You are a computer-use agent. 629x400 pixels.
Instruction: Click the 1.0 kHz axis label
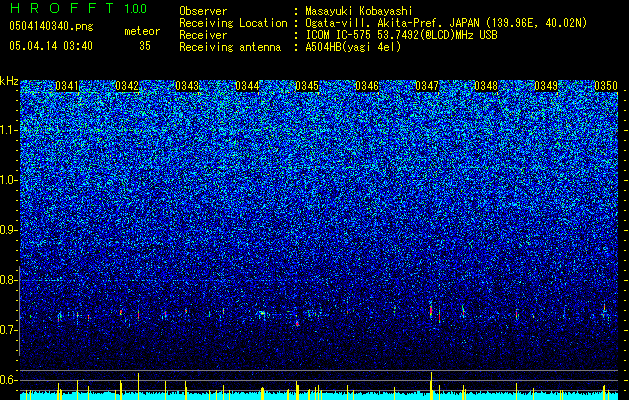point(9,180)
